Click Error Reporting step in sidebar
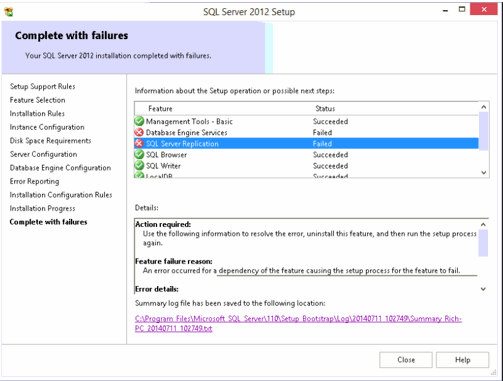 tap(34, 181)
